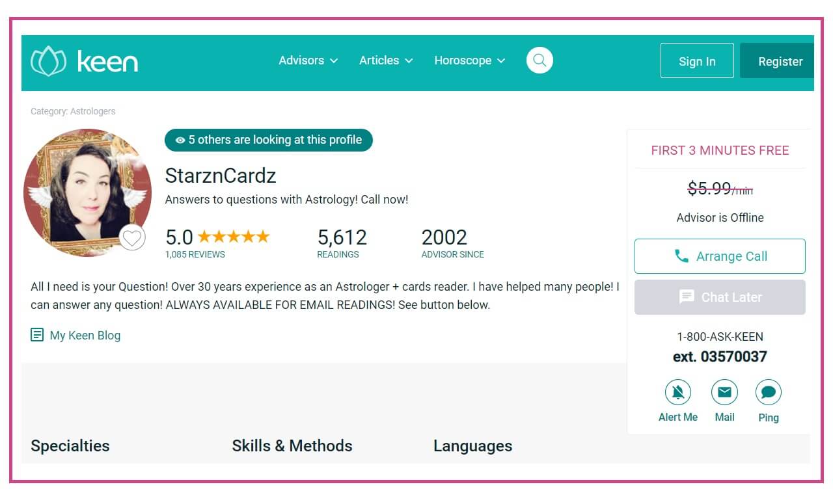Click the Sign In button
The image size is (833, 504).
pyautogui.click(x=697, y=61)
